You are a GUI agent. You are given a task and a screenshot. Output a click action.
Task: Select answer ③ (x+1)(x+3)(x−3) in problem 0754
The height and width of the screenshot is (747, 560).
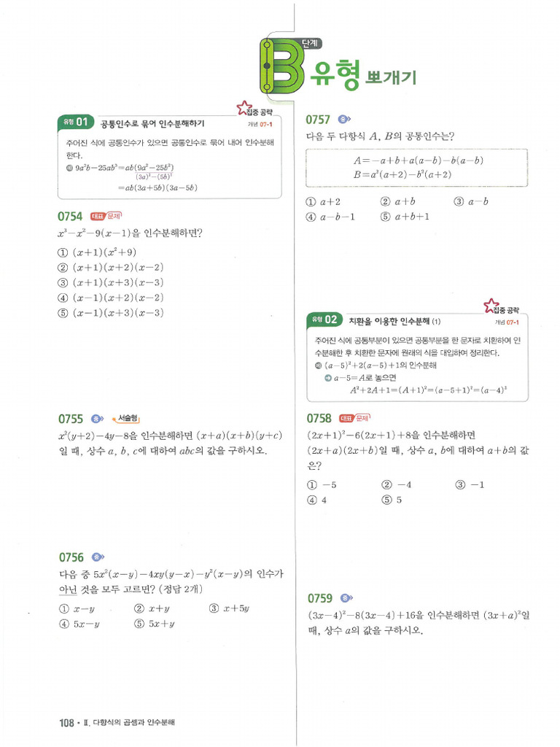click(x=111, y=282)
